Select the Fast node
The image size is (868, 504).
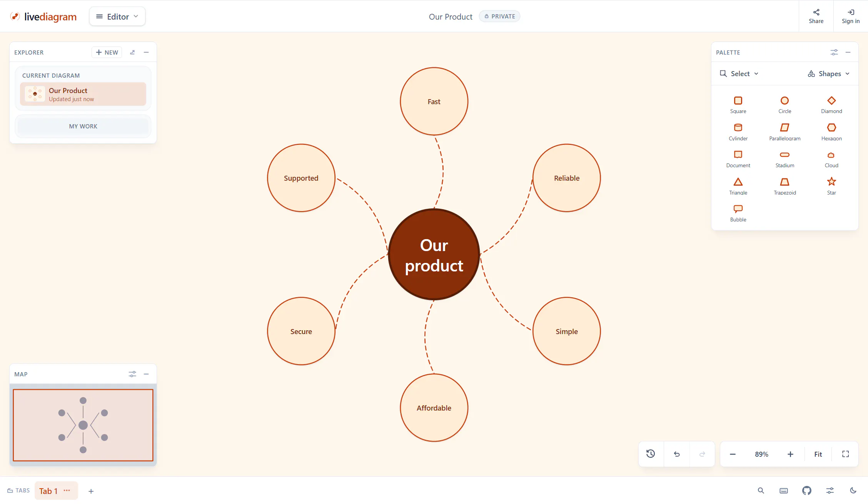coord(434,101)
